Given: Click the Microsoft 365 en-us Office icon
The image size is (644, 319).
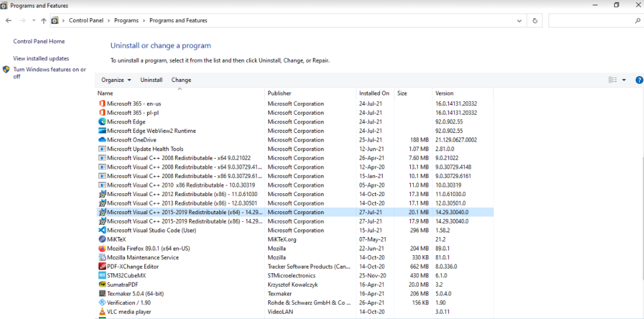Looking at the screenshot, I should (103, 104).
